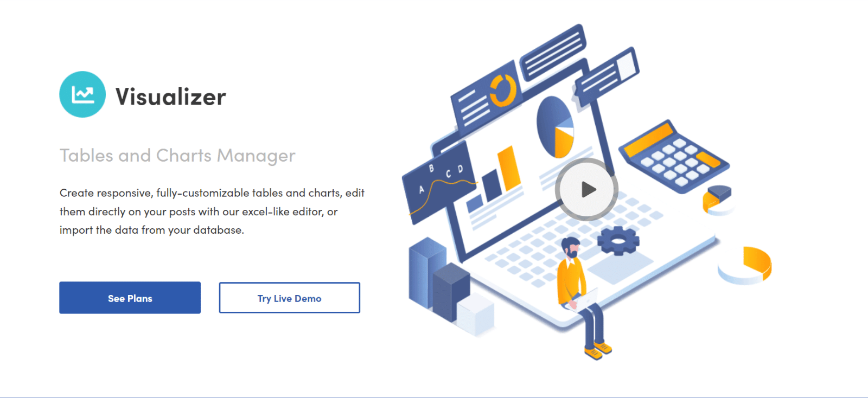Open the Try Live Demo link
This screenshot has height=398, width=868.
289,298
